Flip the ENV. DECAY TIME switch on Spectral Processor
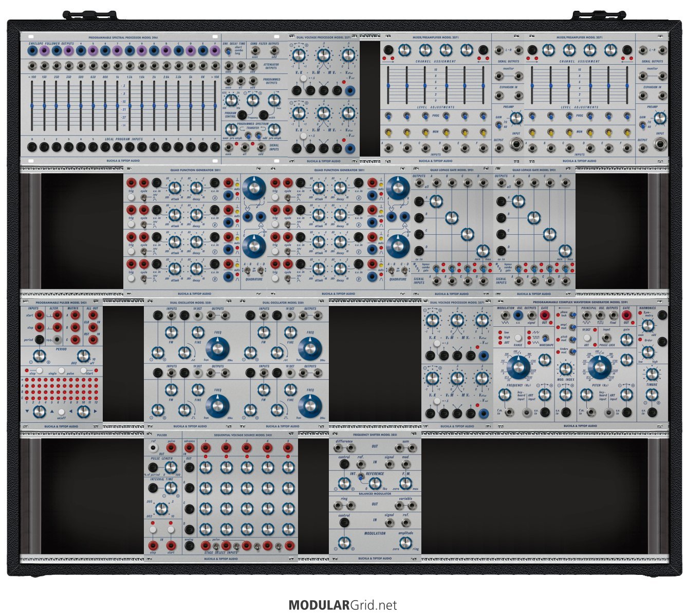The width and height of the screenshot is (686, 616). coord(228,51)
